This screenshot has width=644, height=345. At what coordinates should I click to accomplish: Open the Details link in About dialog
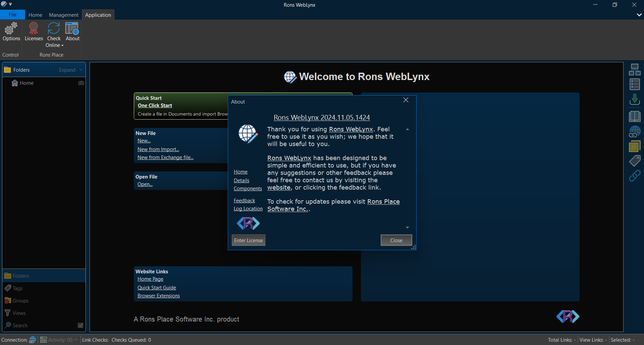pyautogui.click(x=241, y=181)
